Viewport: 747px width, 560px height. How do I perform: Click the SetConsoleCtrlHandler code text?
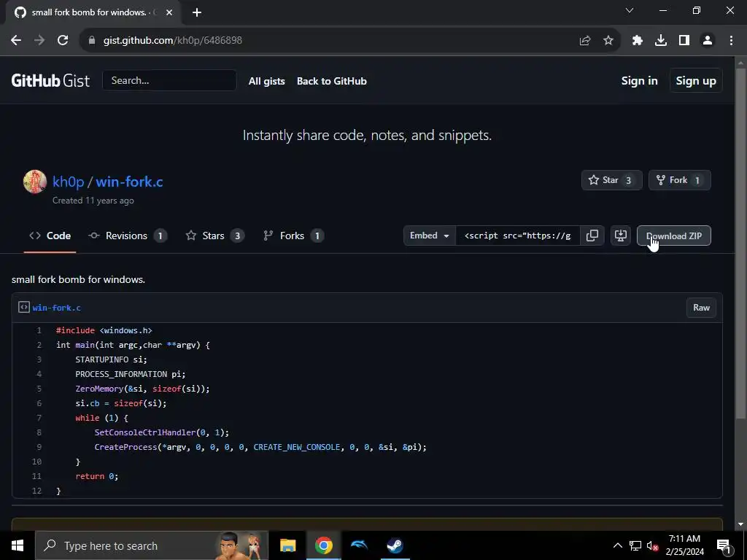145,432
